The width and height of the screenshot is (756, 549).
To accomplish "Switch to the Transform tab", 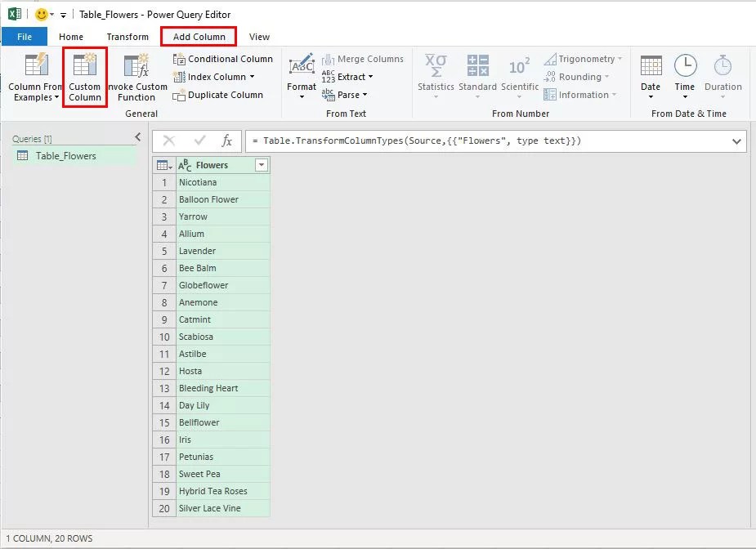I will [127, 37].
